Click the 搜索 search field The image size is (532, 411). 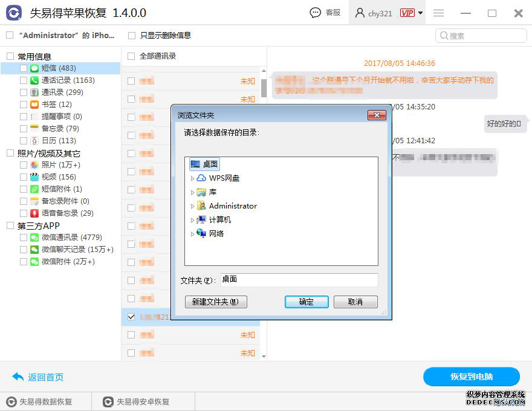[481, 36]
